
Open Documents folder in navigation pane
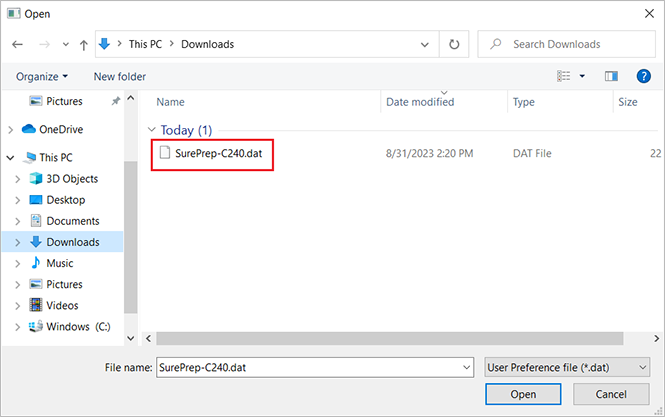tap(73, 221)
